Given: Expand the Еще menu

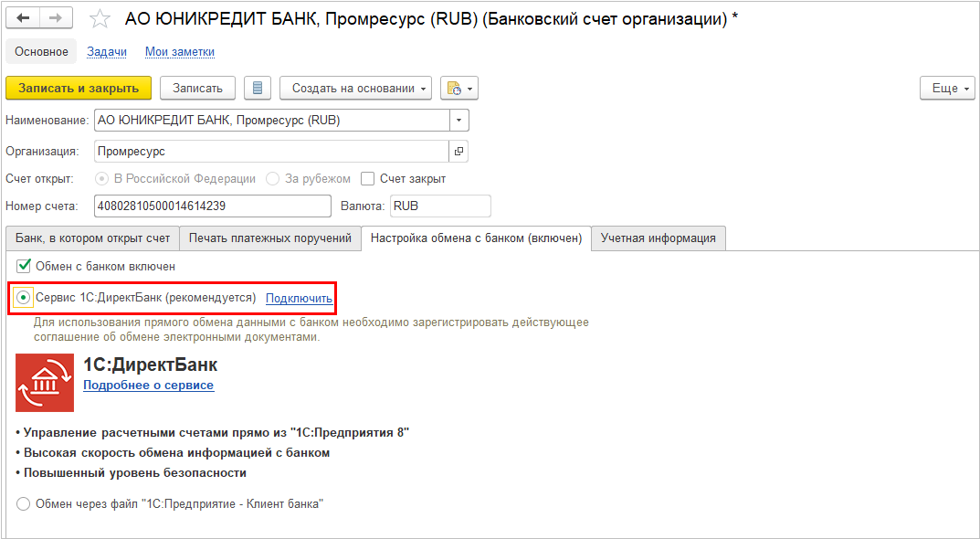Looking at the screenshot, I should (947, 89).
